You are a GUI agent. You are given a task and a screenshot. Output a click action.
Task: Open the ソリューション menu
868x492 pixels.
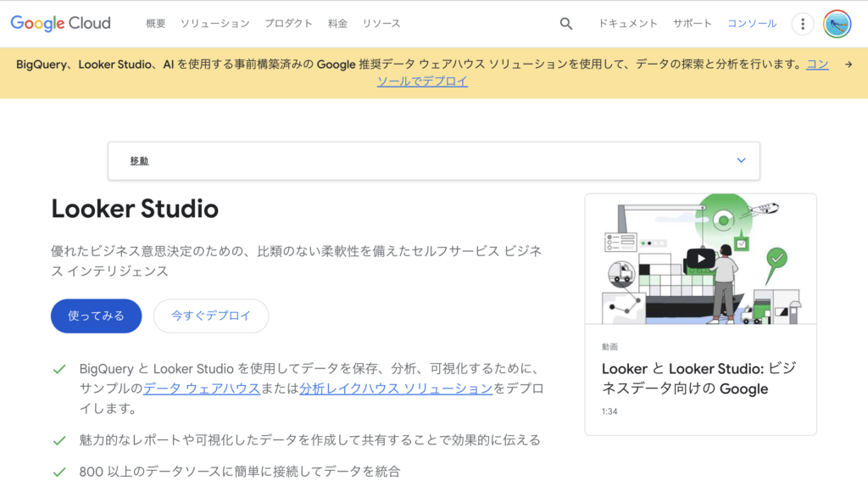coord(214,24)
